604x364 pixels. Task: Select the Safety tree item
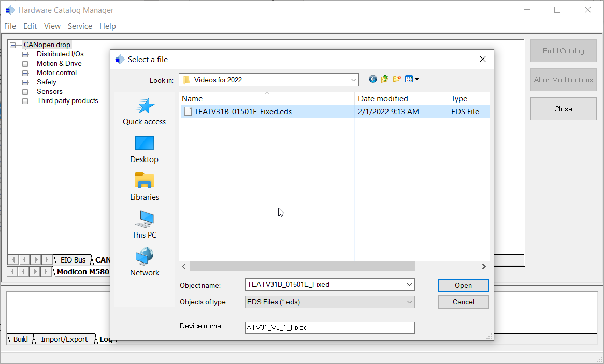[47, 82]
